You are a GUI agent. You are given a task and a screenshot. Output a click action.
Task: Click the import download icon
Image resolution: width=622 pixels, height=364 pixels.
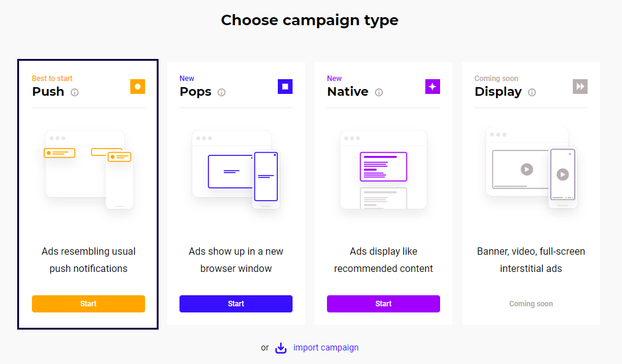click(281, 348)
